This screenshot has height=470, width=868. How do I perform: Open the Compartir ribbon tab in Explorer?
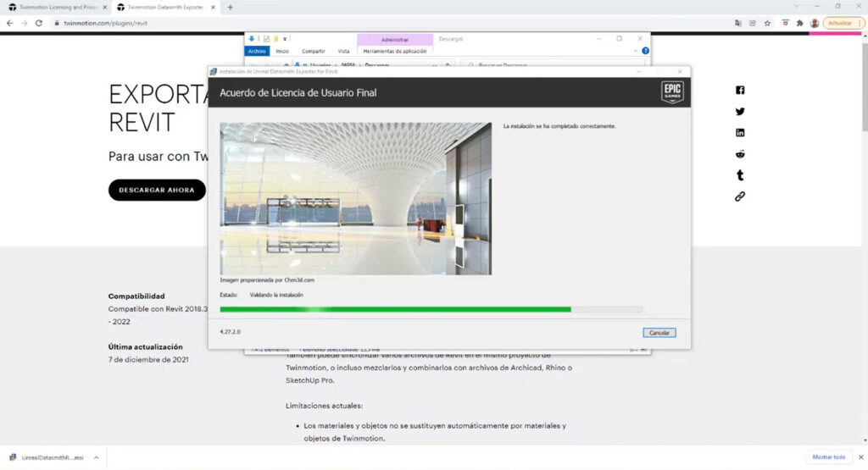click(x=313, y=51)
